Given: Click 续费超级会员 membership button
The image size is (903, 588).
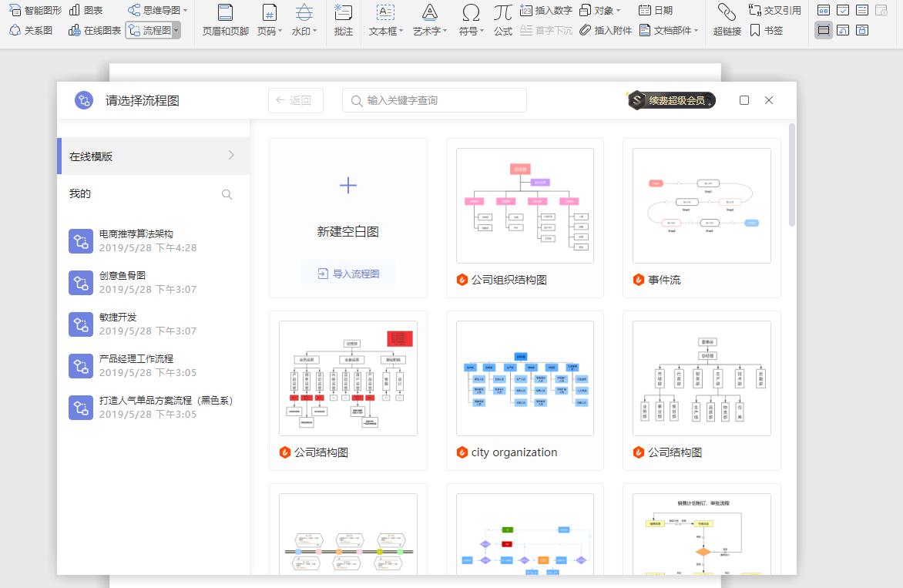Looking at the screenshot, I should point(672,100).
